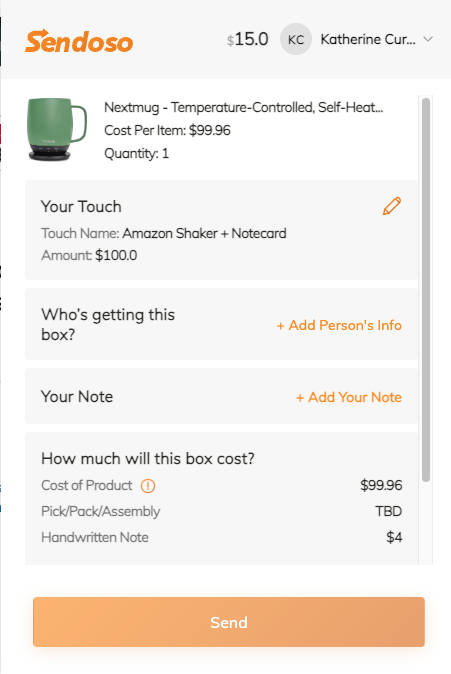The width and height of the screenshot is (451, 674).
Task: Click the Cost of Product info icon
Action: [x=148, y=486]
